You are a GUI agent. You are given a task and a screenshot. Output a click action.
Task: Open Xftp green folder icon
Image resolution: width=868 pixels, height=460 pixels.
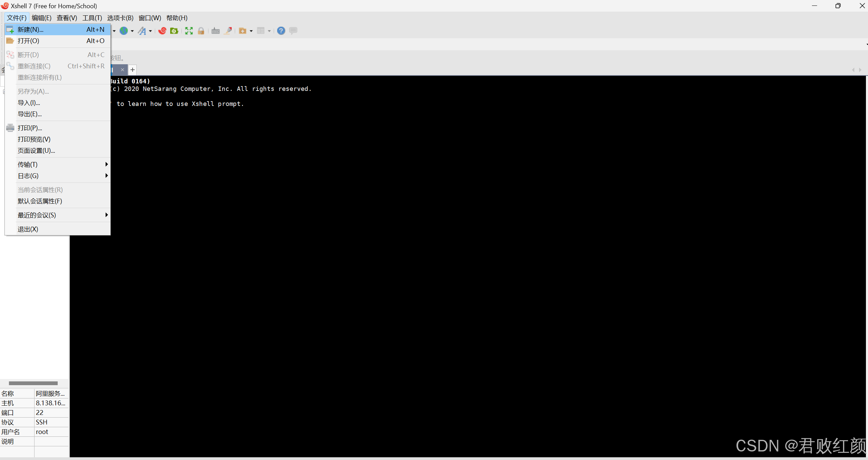point(174,31)
